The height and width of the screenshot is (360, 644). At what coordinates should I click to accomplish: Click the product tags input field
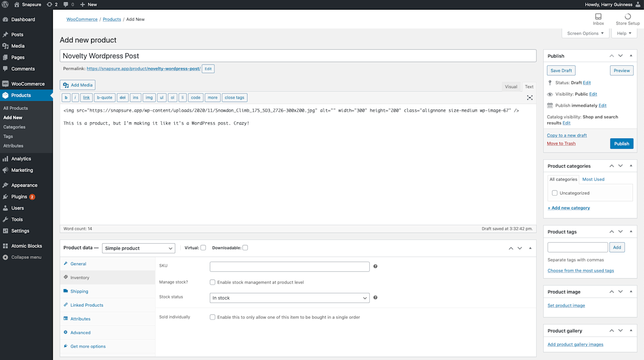(x=578, y=247)
